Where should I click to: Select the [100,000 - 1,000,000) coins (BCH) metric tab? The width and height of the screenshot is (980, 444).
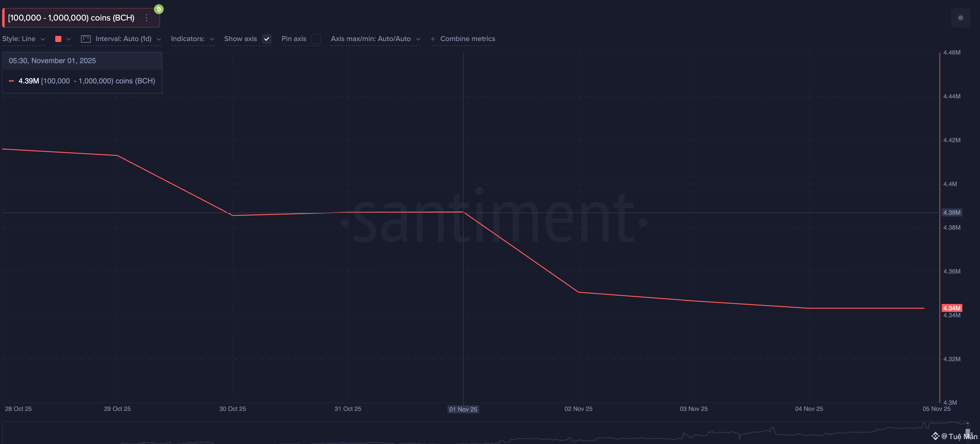pos(71,18)
